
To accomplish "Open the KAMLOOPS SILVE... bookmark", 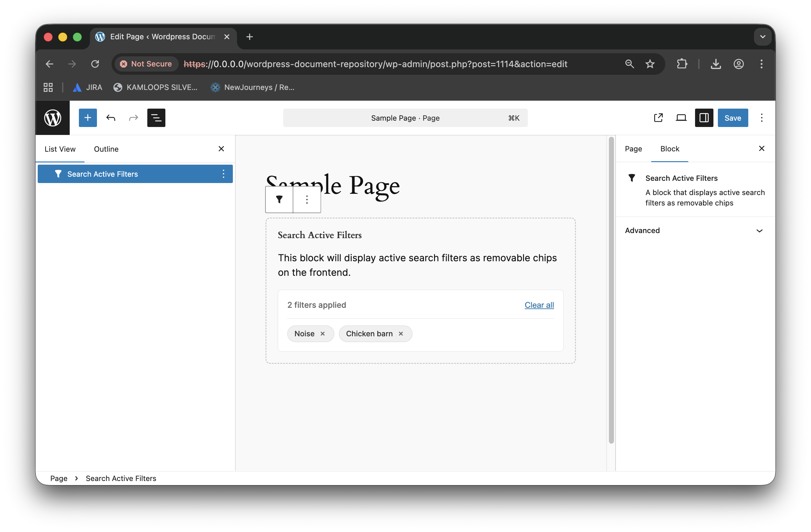I will click(155, 87).
